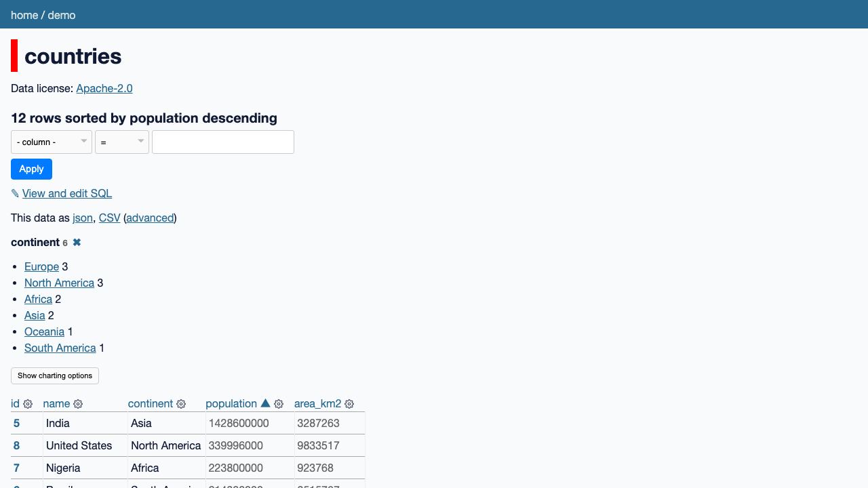Viewport: 868px width, 488px height.
Task: Filter by Asia facet
Action: point(35,315)
